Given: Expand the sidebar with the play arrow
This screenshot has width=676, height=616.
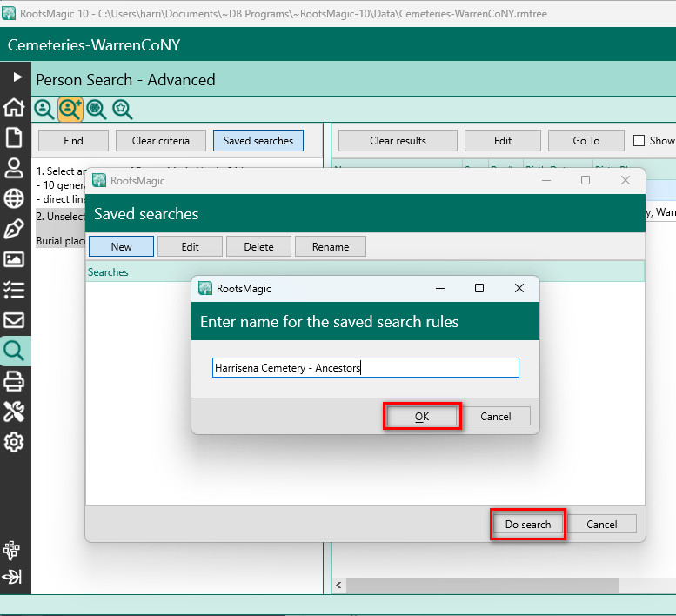Looking at the screenshot, I should pos(17,77).
